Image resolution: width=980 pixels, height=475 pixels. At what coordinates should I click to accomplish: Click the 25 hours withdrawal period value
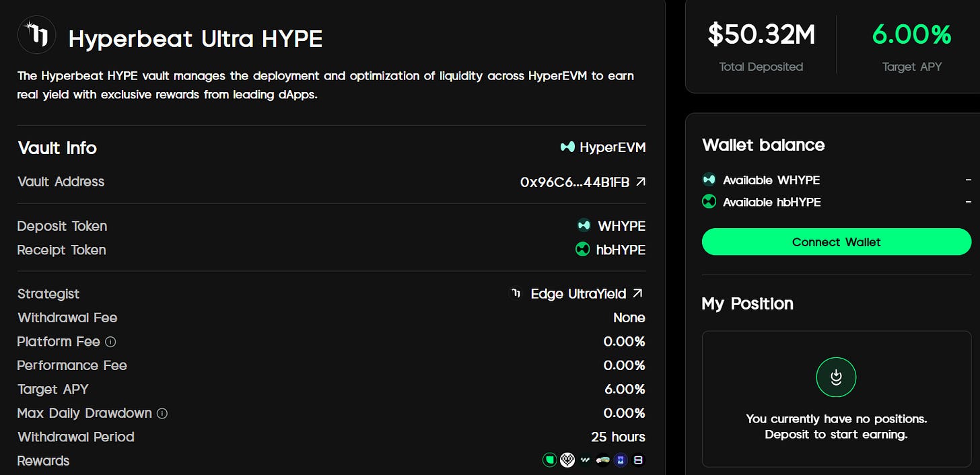tap(619, 437)
